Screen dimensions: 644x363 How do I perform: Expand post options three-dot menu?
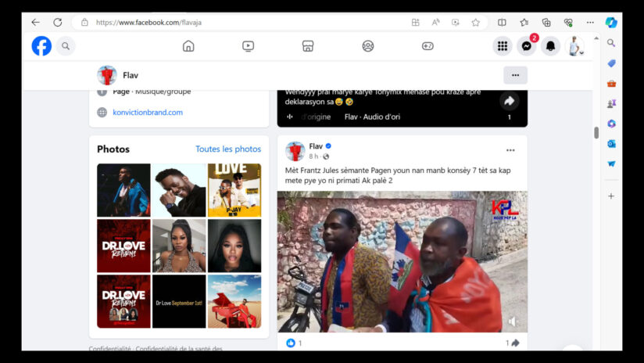tap(510, 150)
